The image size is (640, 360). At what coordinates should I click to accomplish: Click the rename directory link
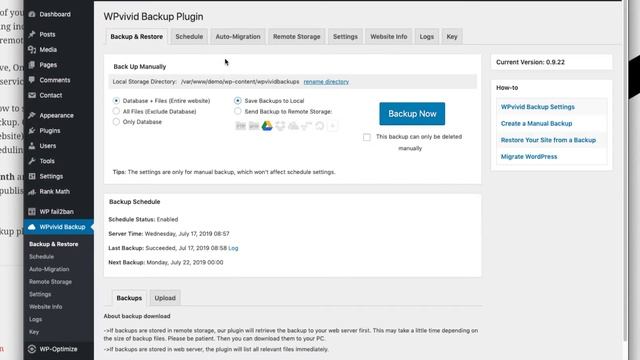tap(326, 82)
